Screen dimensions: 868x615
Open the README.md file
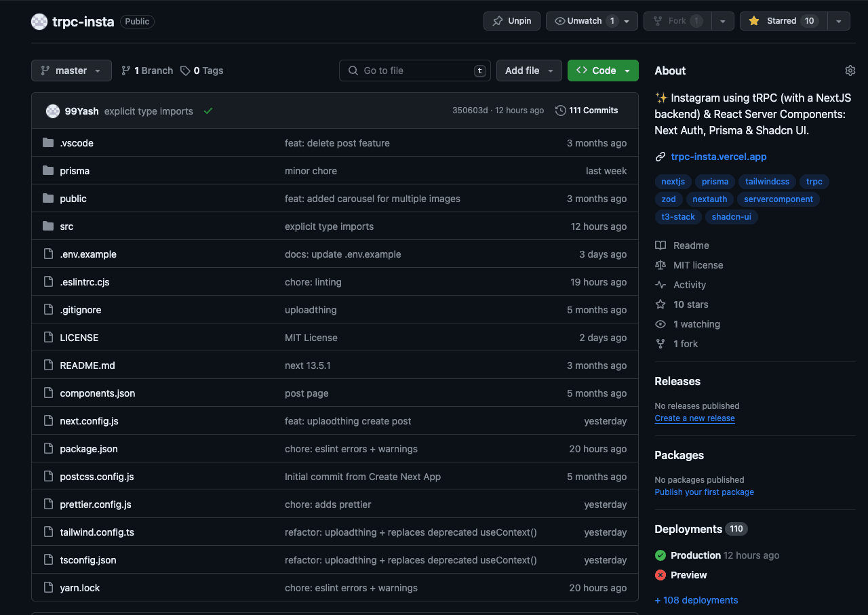coord(87,365)
